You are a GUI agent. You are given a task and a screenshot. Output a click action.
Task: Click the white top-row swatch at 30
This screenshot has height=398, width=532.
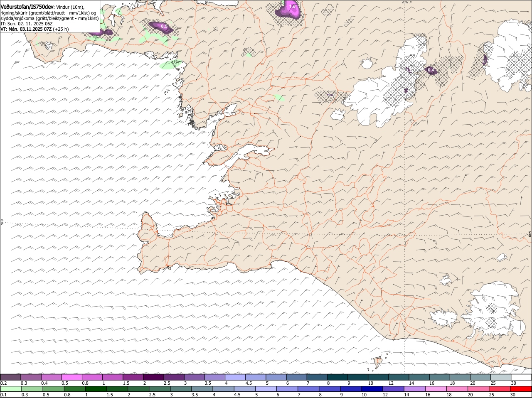522,377
